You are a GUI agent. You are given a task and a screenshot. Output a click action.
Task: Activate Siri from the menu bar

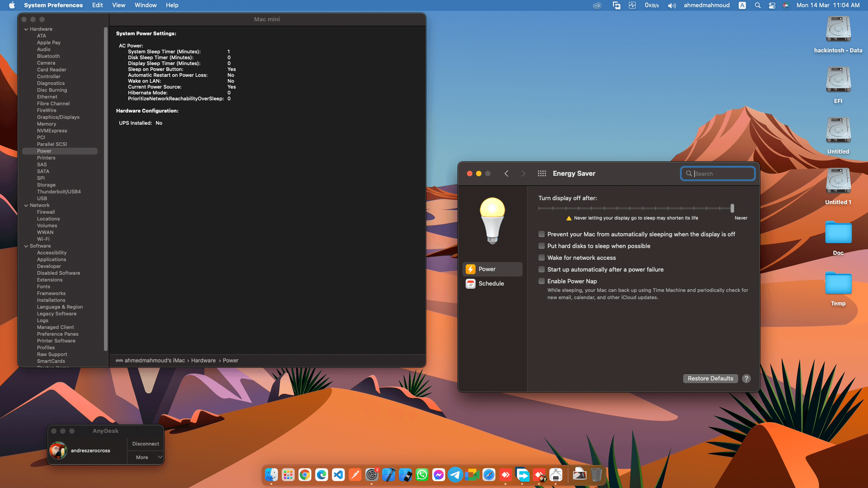[x=786, y=5]
